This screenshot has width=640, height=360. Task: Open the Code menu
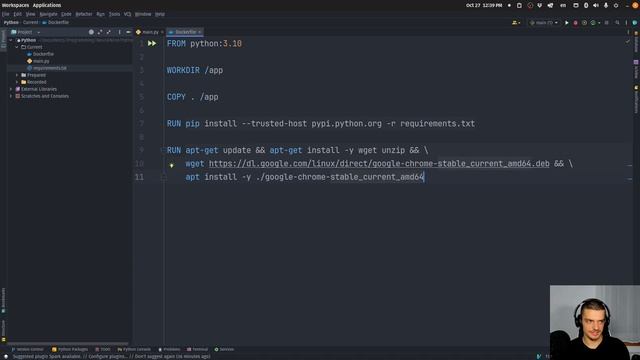click(x=66, y=14)
